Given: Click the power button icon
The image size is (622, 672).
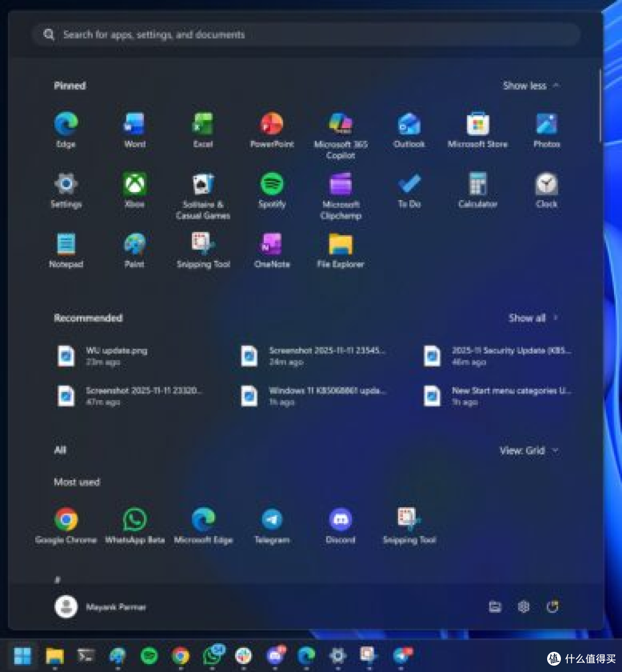Looking at the screenshot, I should tap(552, 607).
